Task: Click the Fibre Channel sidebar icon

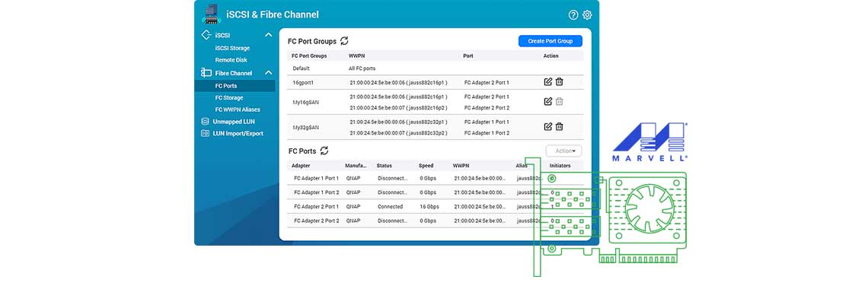Action: coord(206,72)
